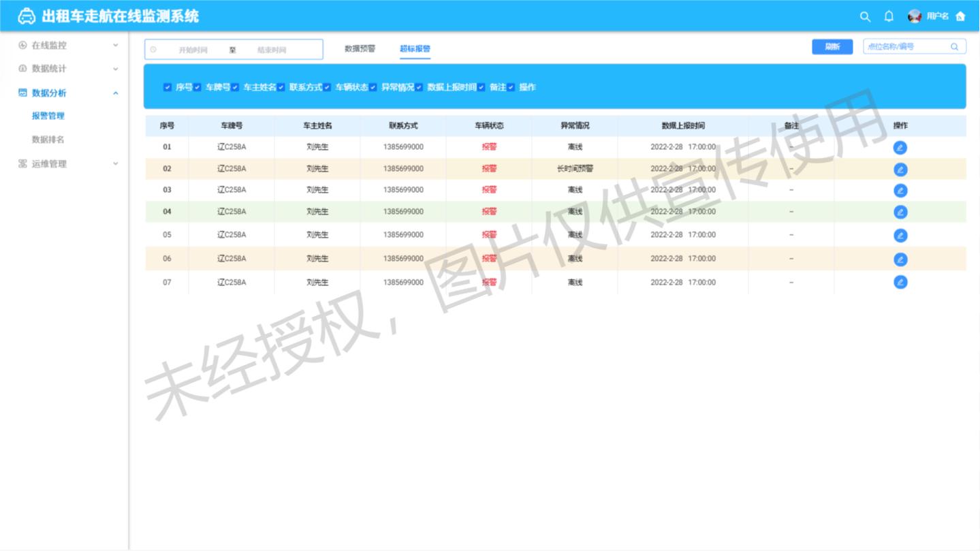Click the 开始时间 date field
980x551 pixels.
(193, 50)
